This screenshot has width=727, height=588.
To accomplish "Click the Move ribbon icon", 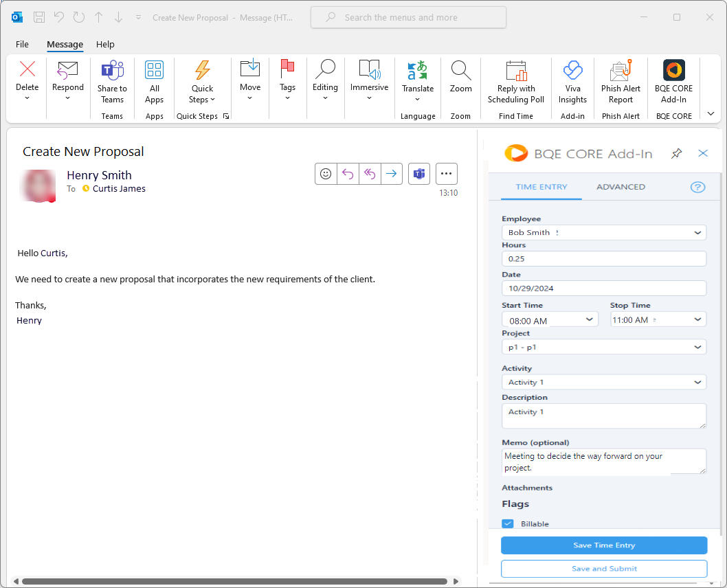I will (x=250, y=69).
